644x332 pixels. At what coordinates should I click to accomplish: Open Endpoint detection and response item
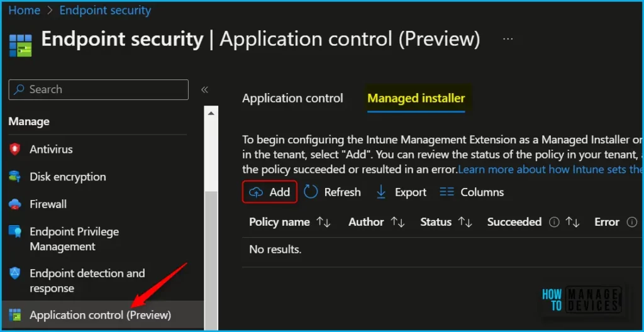tap(87, 280)
